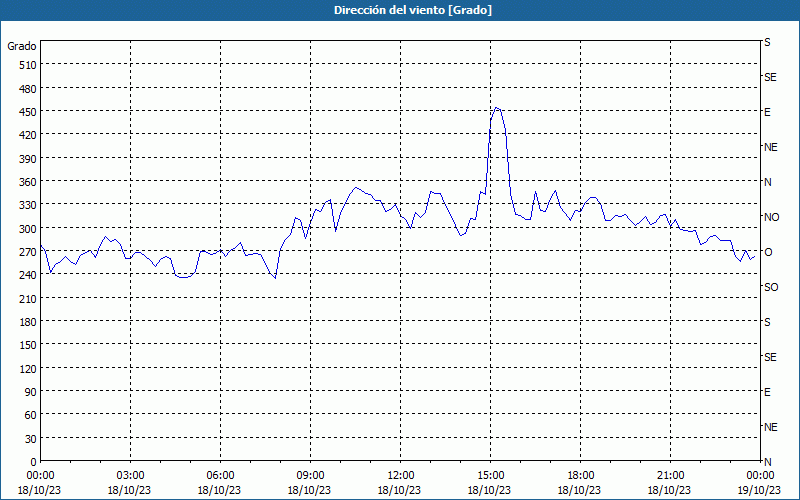This screenshot has height=500, width=800.
Task: Choose the 12:00 time axis label
Action: pyautogui.click(x=401, y=476)
